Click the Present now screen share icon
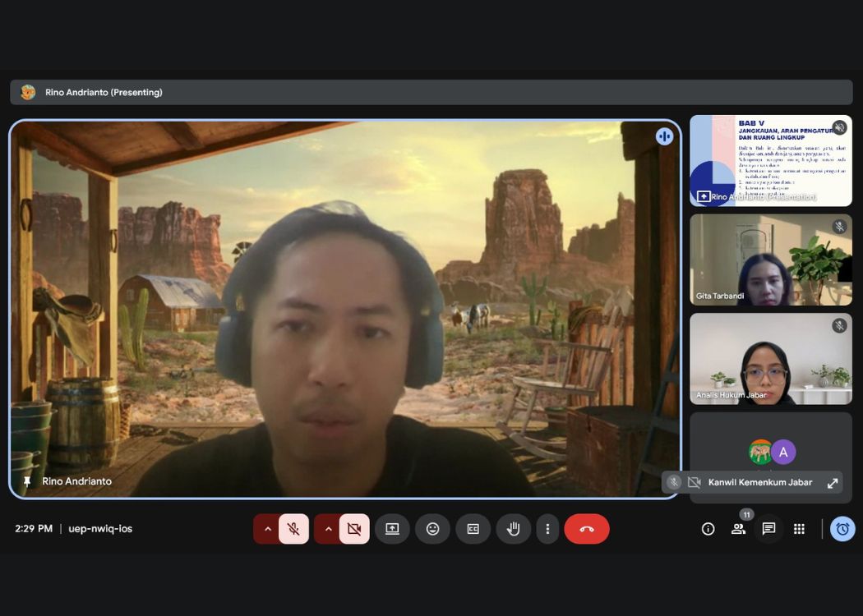 click(x=392, y=529)
